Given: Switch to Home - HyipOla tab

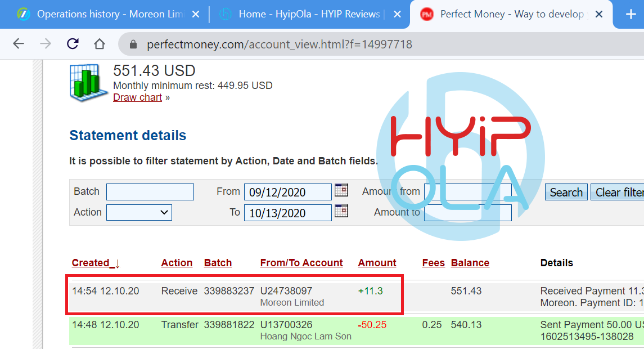Looking at the screenshot, I should pyautogui.click(x=309, y=14).
